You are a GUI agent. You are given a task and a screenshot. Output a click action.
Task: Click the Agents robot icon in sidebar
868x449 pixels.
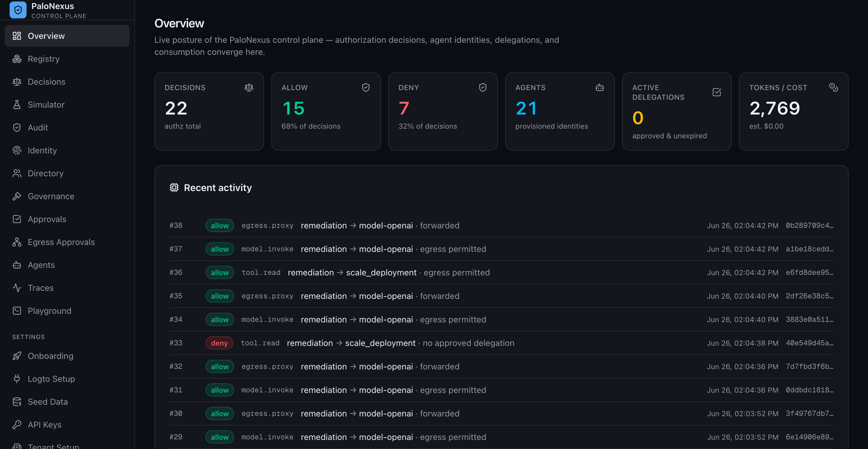[17, 265]
